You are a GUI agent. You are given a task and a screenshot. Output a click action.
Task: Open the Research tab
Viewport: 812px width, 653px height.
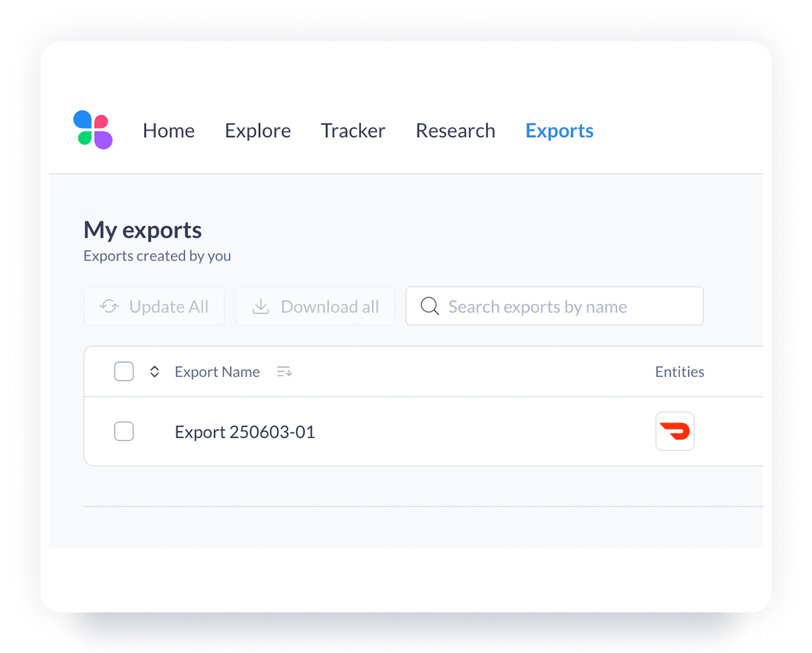[x=455, y=131]
